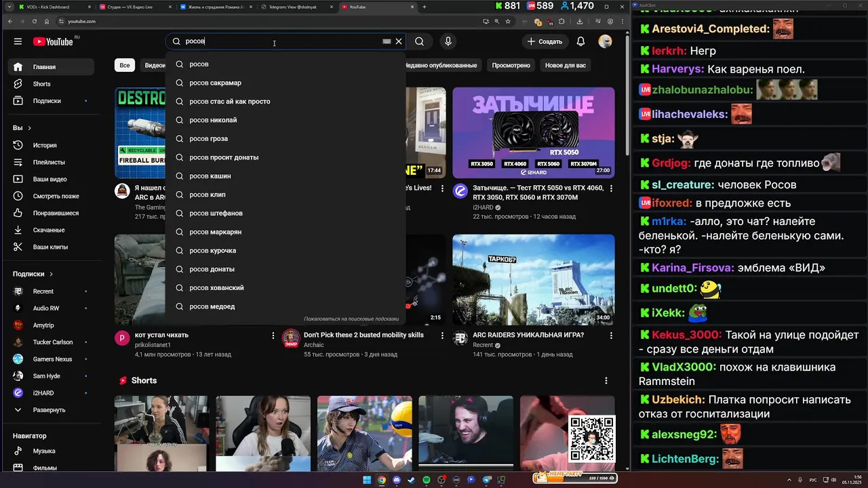Select the 'Просмотрено' filter chip
The image size is (868, 488).
(x=511, y=65)
